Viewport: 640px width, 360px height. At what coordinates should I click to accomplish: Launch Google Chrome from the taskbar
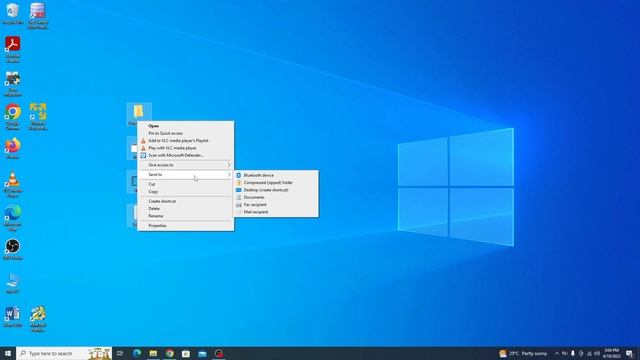170,353
